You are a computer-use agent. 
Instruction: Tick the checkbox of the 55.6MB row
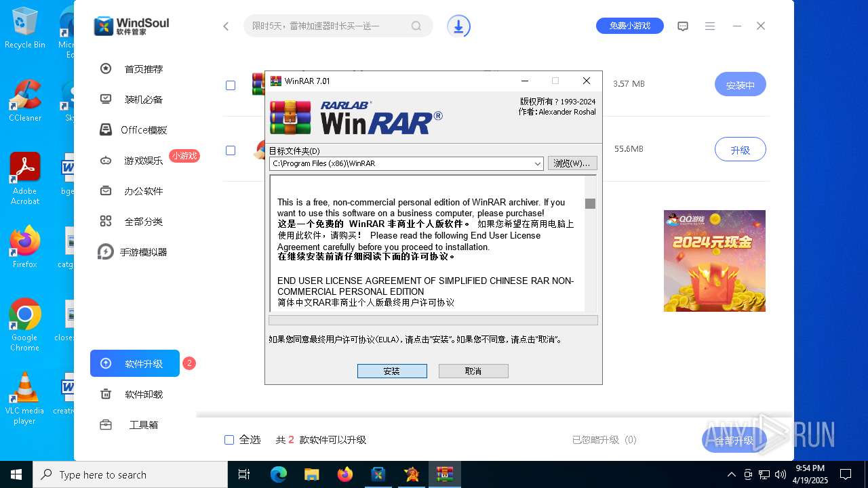click(x=231, y=150)
